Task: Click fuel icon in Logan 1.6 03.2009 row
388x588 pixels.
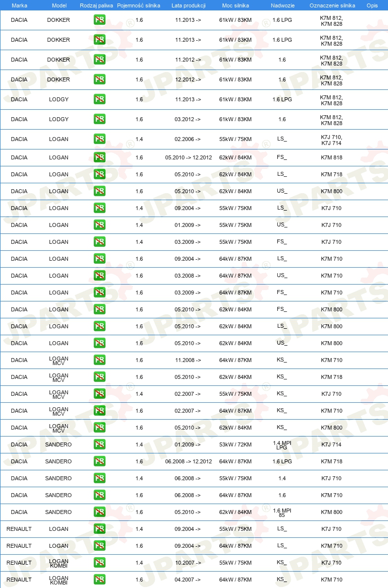Action: 100,292
